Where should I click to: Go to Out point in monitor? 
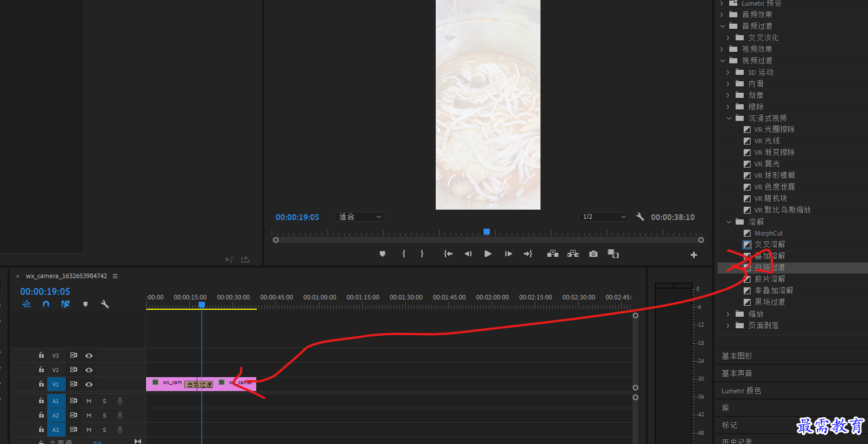pos(528,254)
